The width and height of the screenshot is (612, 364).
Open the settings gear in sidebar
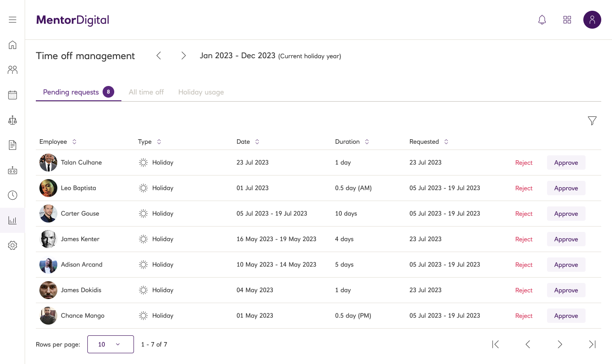point(13,245)
